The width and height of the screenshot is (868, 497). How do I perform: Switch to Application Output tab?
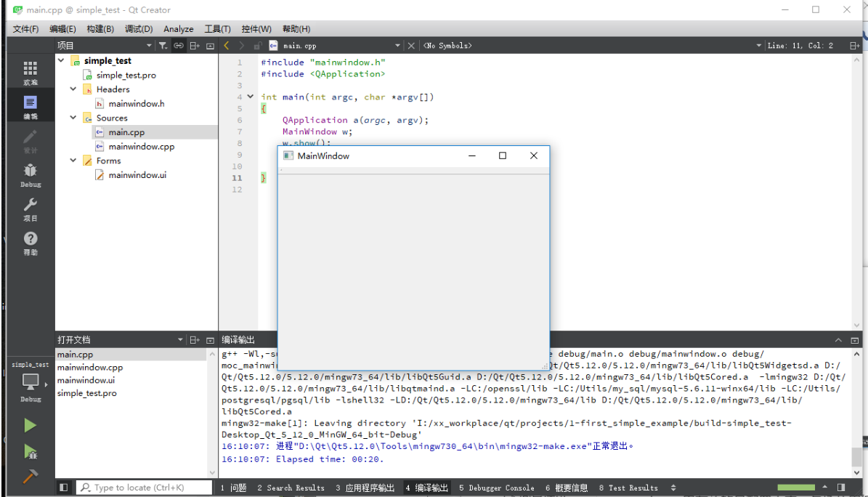[x=365, y=488]
